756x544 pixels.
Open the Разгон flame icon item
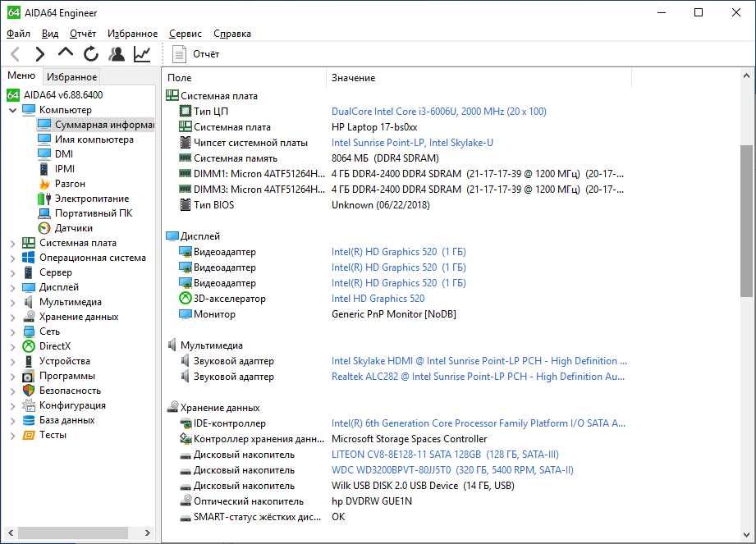44,184
